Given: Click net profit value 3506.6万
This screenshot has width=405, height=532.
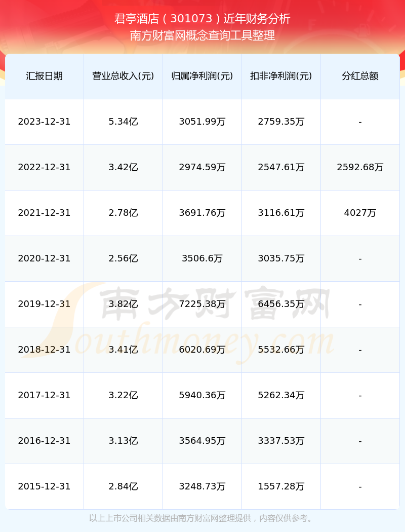Looking at the screenshot, I should coord(202,258).
